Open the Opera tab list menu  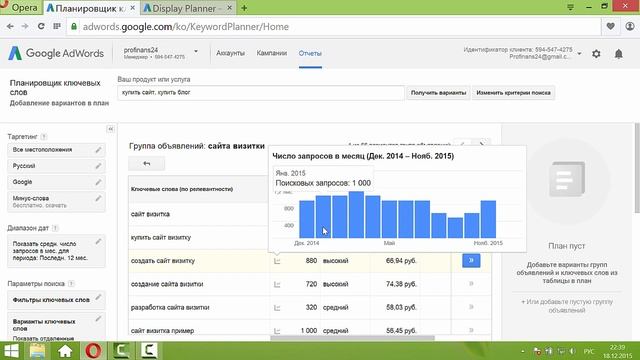(570, 7)
